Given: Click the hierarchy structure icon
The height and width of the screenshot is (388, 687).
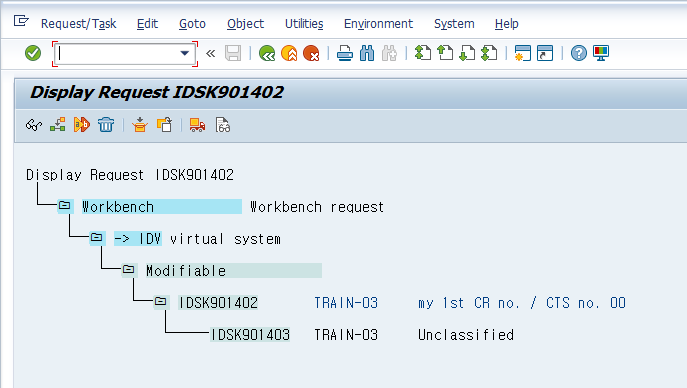Looking at the screenshot, I should click(x=57, y=125).
